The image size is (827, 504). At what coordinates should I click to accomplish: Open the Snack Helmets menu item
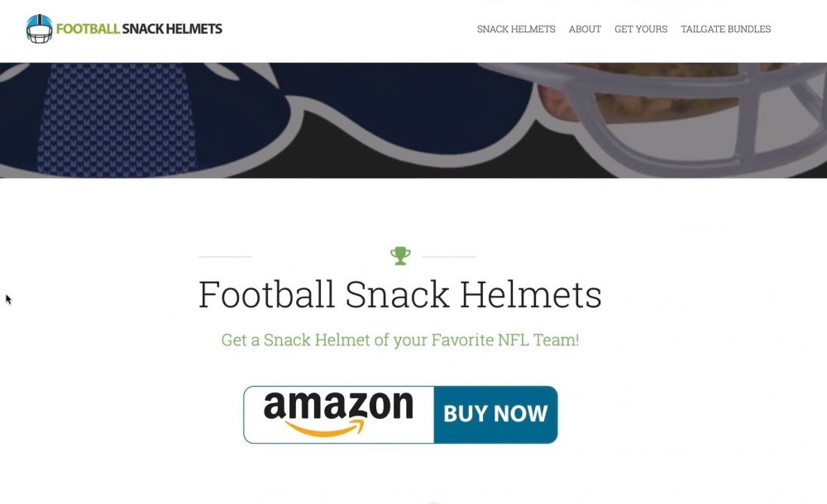tap(516, 30)
